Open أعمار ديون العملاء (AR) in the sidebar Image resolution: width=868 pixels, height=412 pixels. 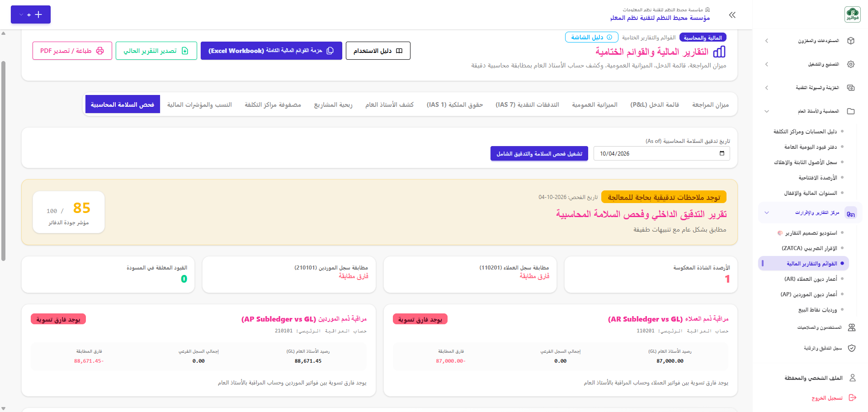click(811, 279)
